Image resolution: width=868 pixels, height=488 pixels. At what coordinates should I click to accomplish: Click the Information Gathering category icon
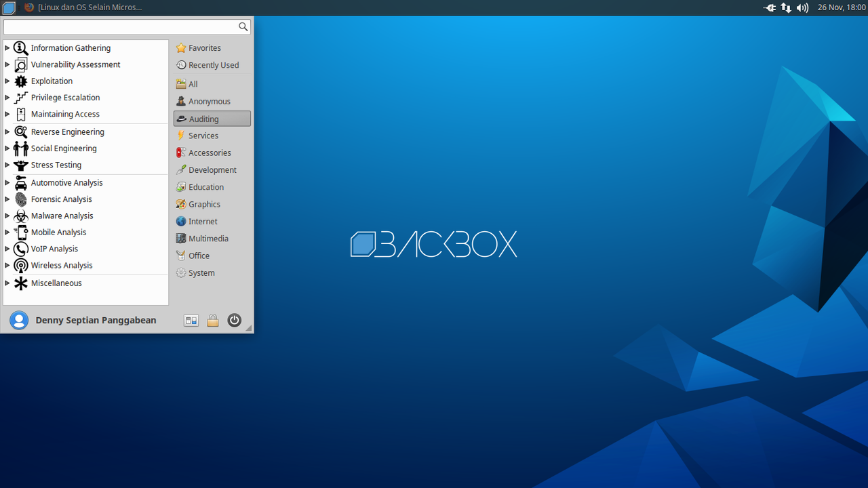[21, 48]
